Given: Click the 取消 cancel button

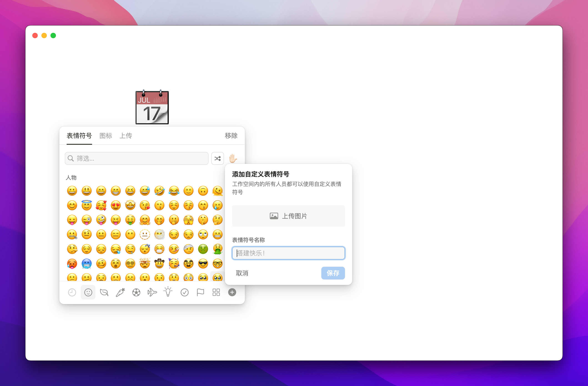Looking at the screenshot, I should pos(242,273).
